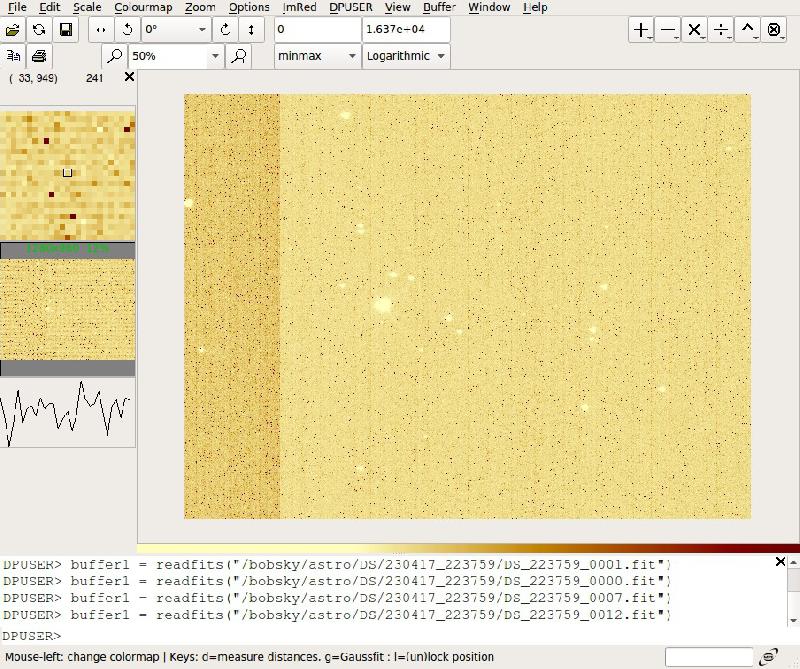The width and height of the screenshot is (800, 669).
Task: Open the minmax scaling range dropdown
Action: click(x=317, y=56)
